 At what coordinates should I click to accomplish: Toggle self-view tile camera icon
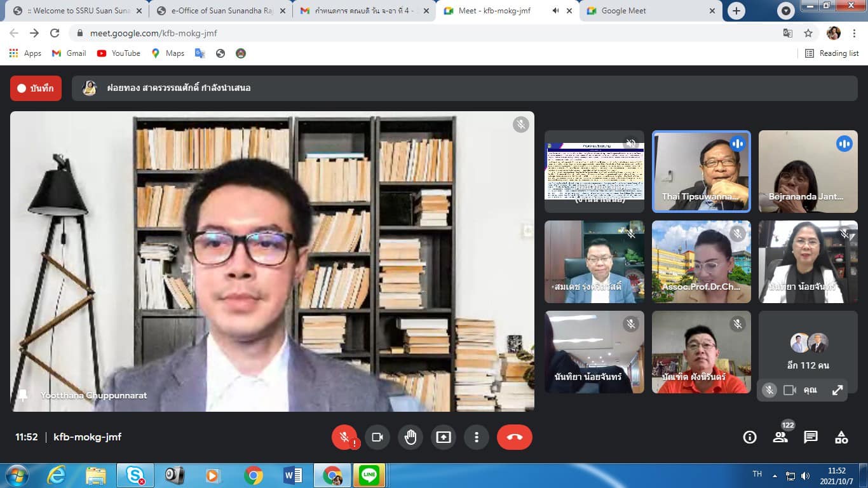[790, 390]
